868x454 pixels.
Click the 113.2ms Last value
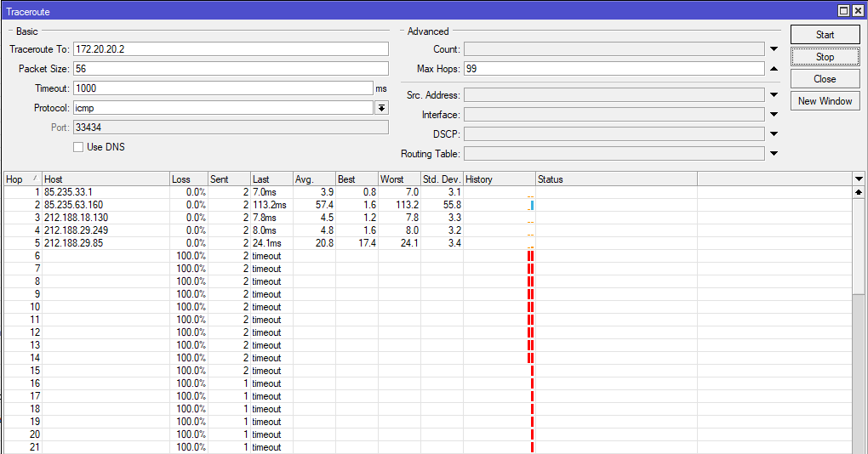coord(270,205)
